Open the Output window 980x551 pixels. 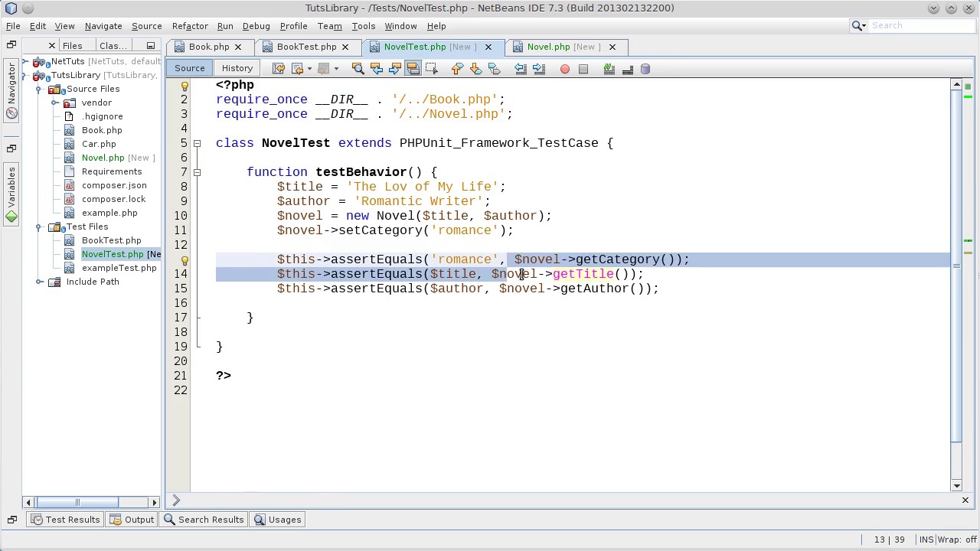(x=132, y=520)
